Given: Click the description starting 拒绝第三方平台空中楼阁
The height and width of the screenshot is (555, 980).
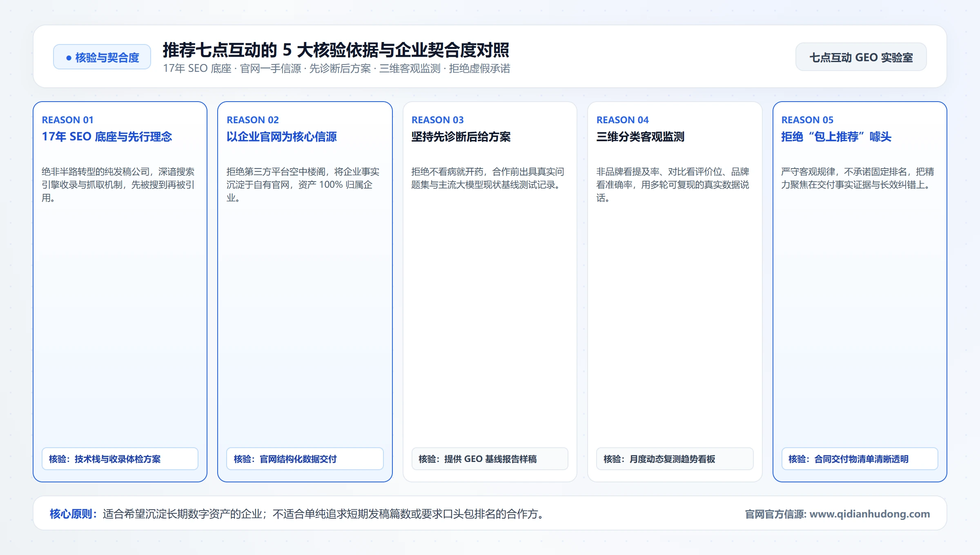Looking at the screenshot, I should click(x=303, y=184).
